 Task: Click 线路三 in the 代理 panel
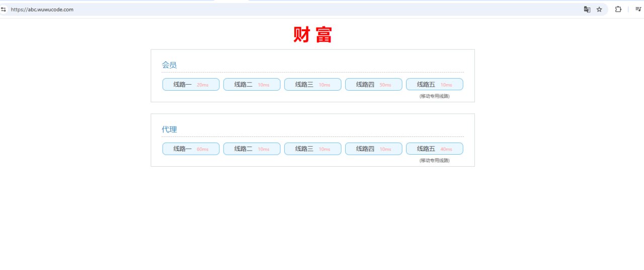pos(312,149)
